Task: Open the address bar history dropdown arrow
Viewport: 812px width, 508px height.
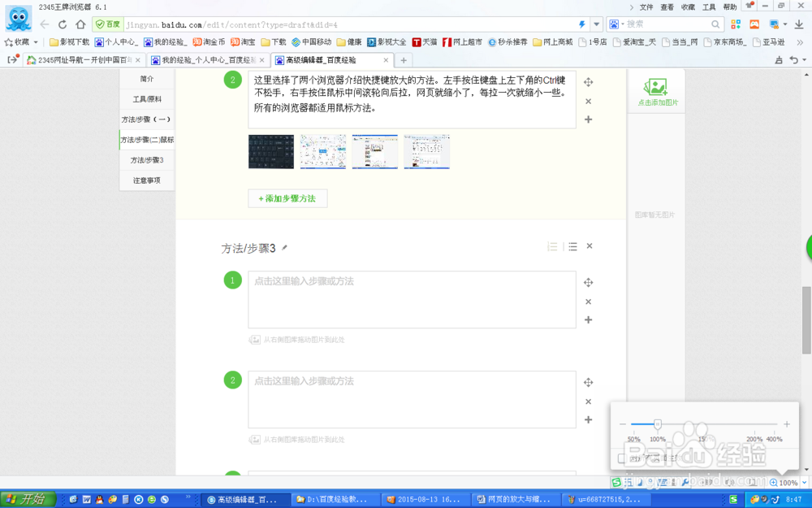Action: (x=595, y=24)
